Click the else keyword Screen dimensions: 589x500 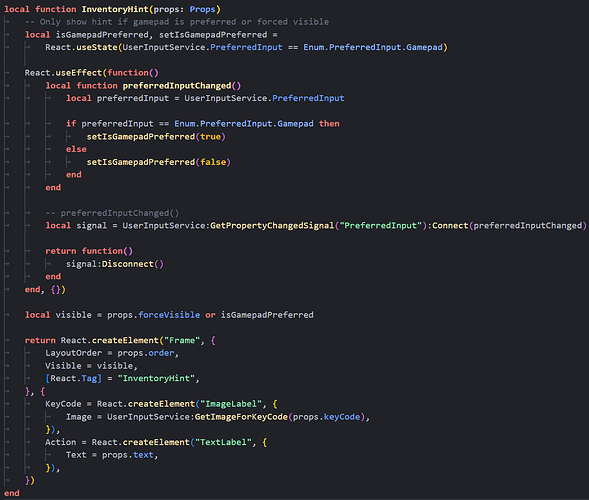pos(76,149)
